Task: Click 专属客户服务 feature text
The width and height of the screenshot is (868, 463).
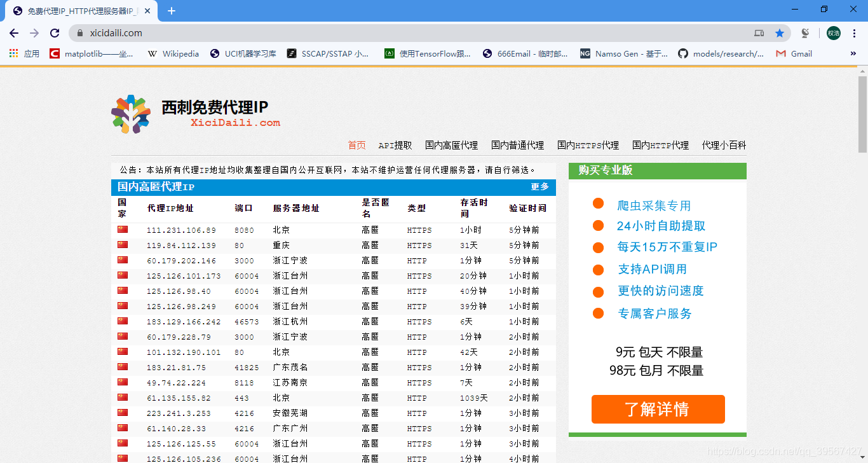Action: click(654, 314)
